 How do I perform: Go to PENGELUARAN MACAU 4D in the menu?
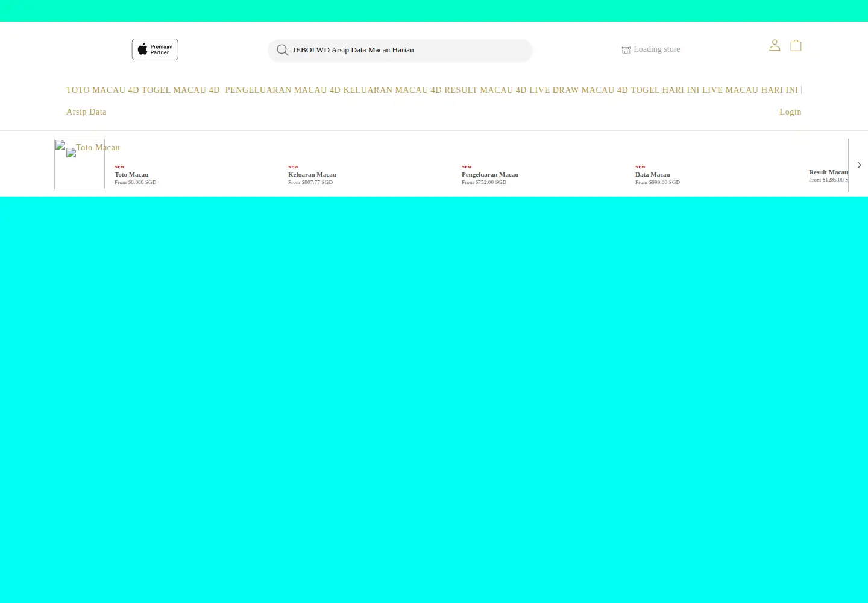283,90
